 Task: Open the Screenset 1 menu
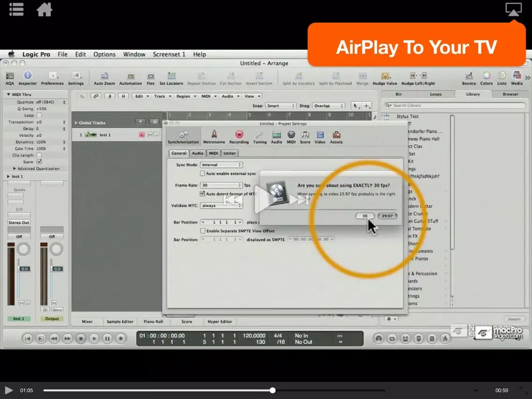coord(169,54)
